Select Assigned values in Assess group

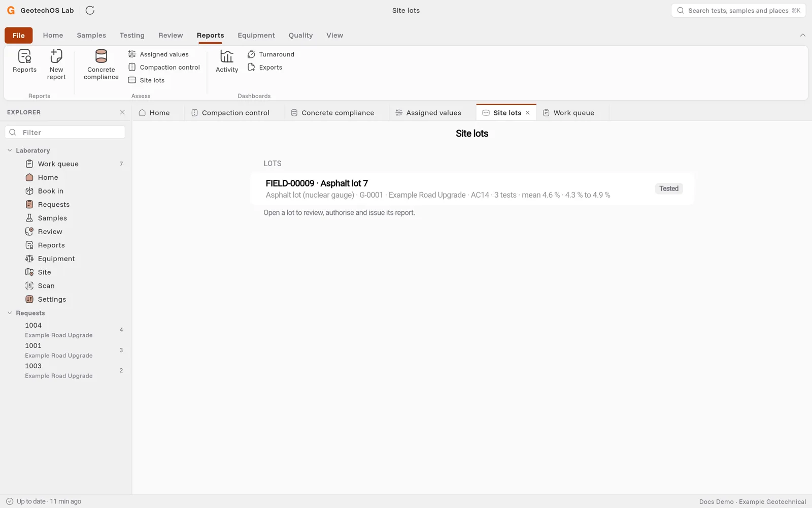[158, 54]
